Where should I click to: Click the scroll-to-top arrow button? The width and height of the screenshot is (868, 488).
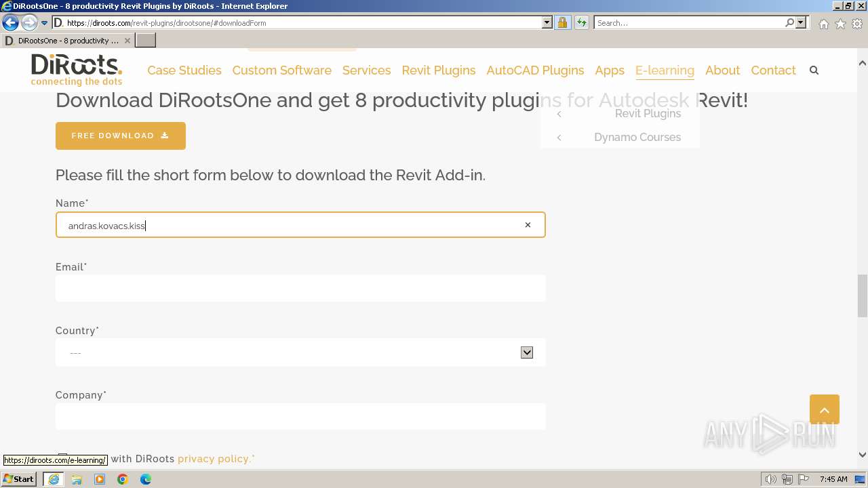coord(825,409)
